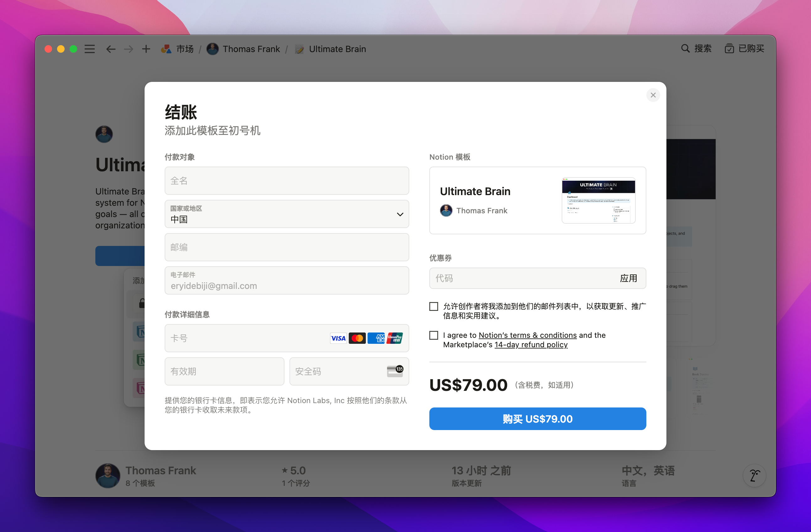The width and height of the screenshot is (811, 532).
Task: Click the Notion AI assistant floating icon
Action: click(x=754, y=476)
